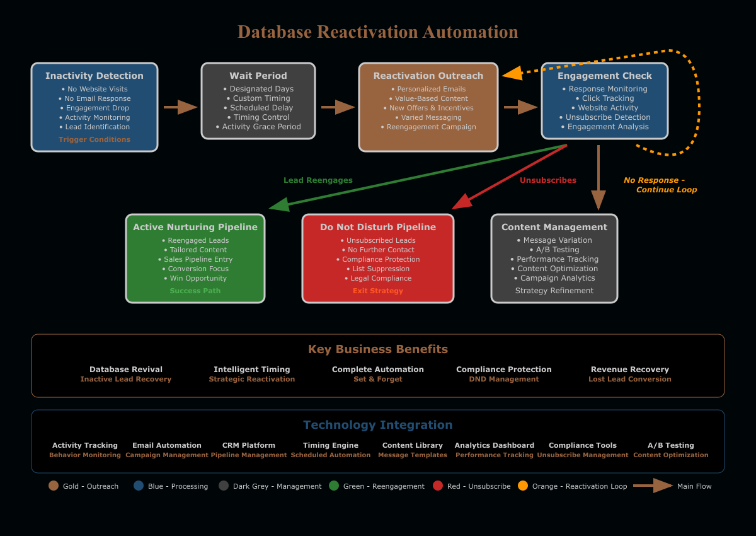Screen dimensions: 756x536
Task: Click arrow between Inactivity Detection and Wait Period
Action: [180, 107]
